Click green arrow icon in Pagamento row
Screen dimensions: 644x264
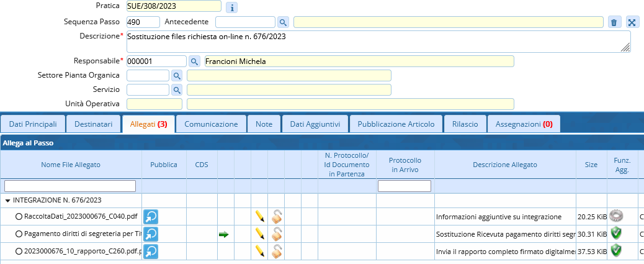click(x=223, y=234)
